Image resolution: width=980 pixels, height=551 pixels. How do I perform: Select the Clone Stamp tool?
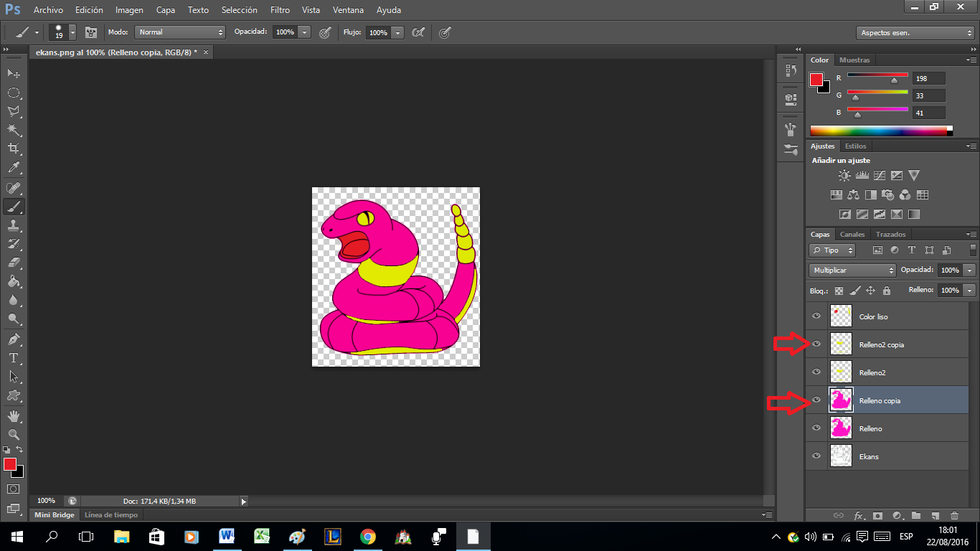[14, 225]
